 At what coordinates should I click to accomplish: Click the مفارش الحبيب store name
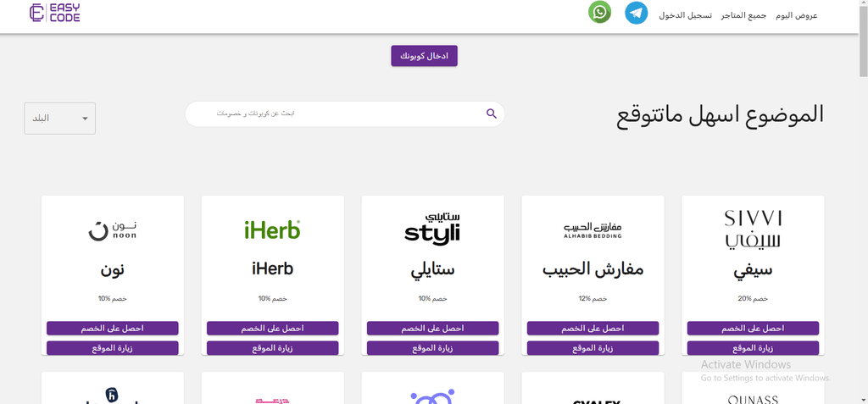coord(593,269)
